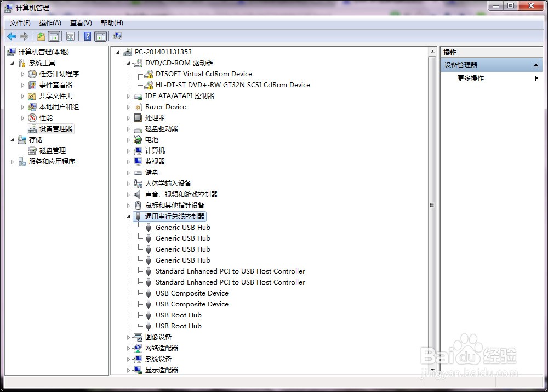Select the Razer Device icon
Screen dimensions: 548x392
point(138,107)
